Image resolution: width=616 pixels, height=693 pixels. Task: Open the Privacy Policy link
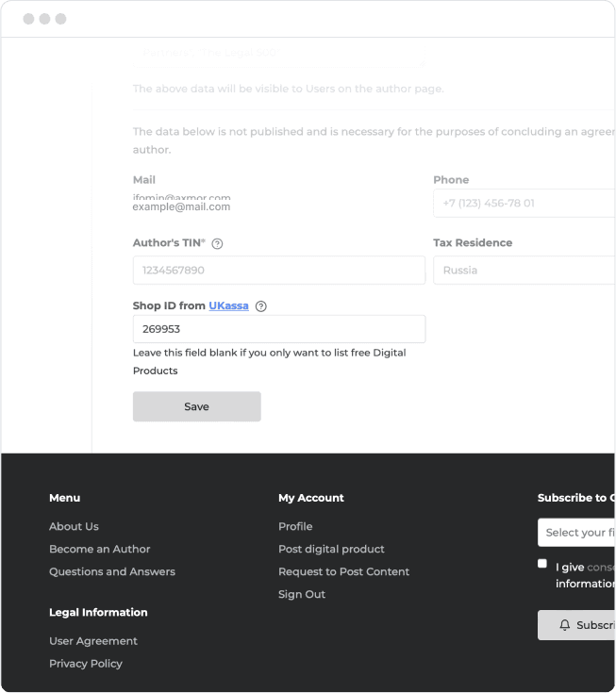[86, 664]
